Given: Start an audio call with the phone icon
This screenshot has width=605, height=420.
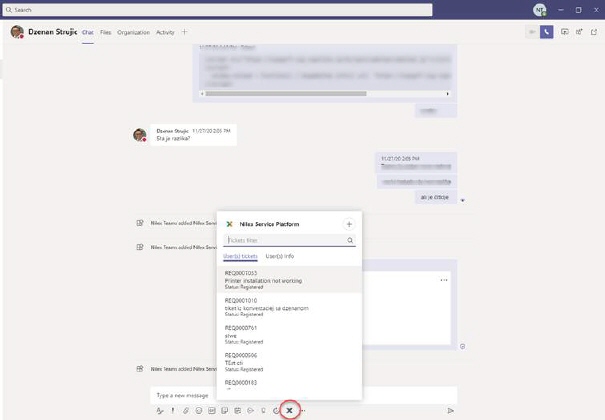Looking at the screenshot, I should point(547,32).
